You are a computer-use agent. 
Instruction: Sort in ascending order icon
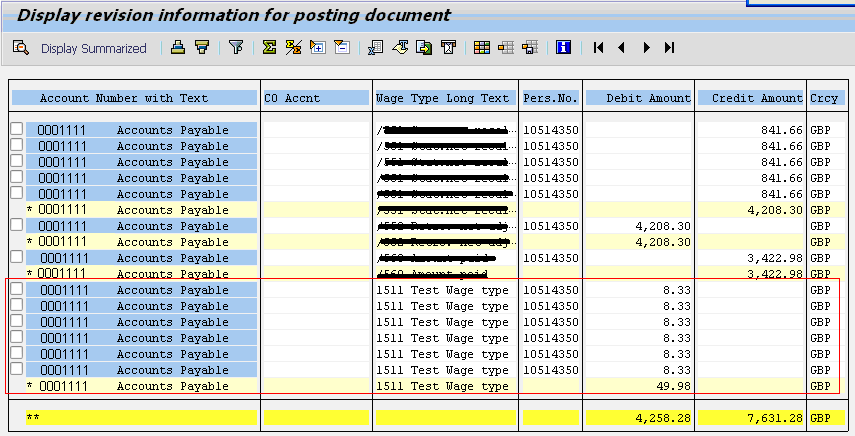tap(178, 48)
